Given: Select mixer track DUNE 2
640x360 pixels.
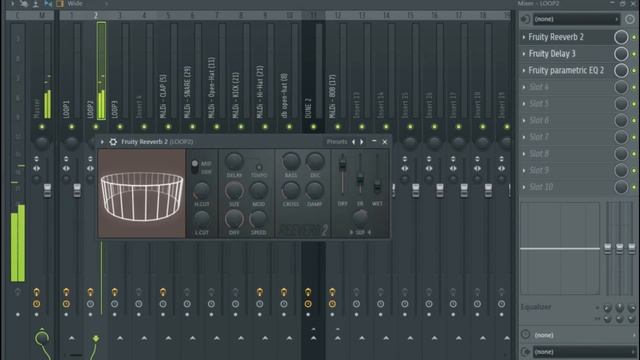Looking at the screenshot, I should [309, 108].
